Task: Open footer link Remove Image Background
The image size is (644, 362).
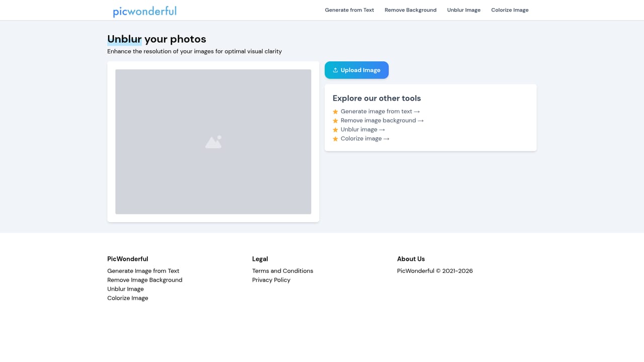Action: [145, 280]
